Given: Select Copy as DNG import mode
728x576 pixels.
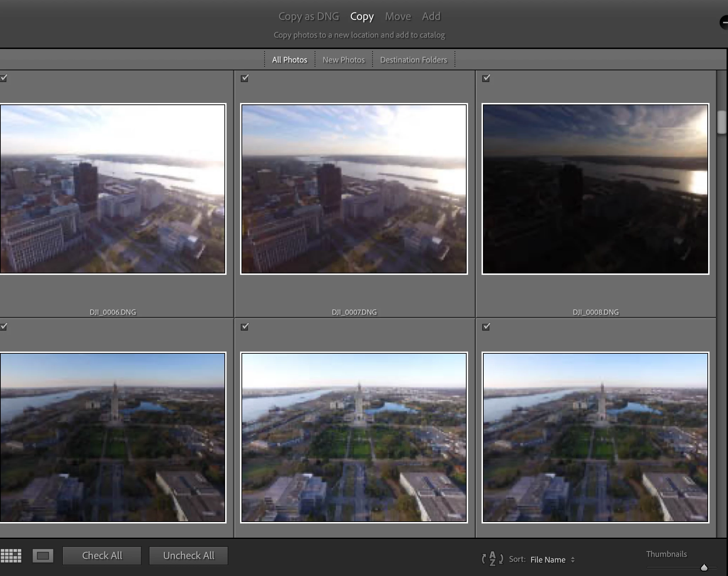Looking at the screenshot, I should [x=309, y=16].
